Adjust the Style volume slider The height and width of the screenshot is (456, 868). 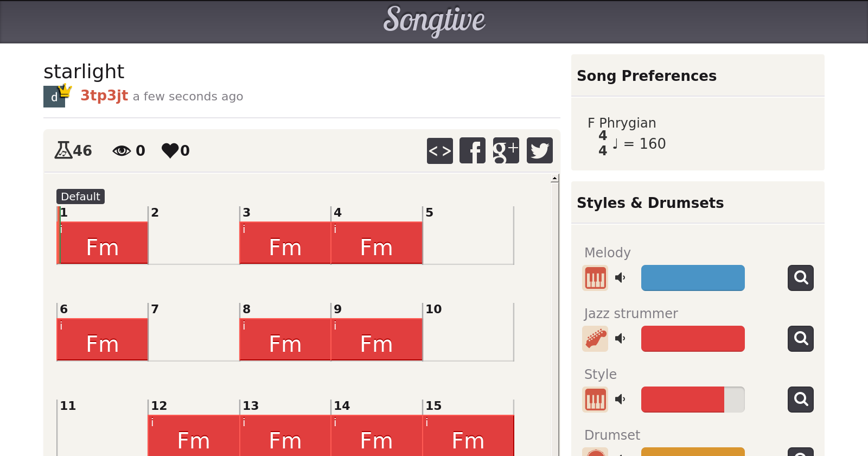pyautogui.click(x=693, y=400)
